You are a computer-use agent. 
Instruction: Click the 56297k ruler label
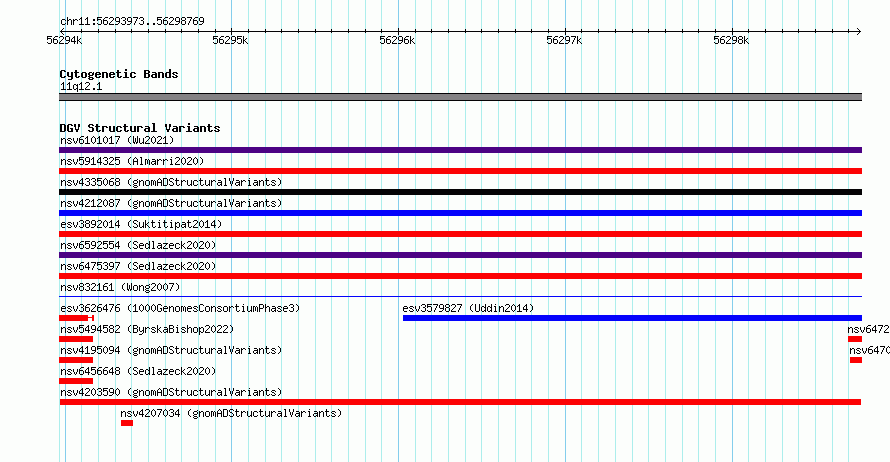564,40
